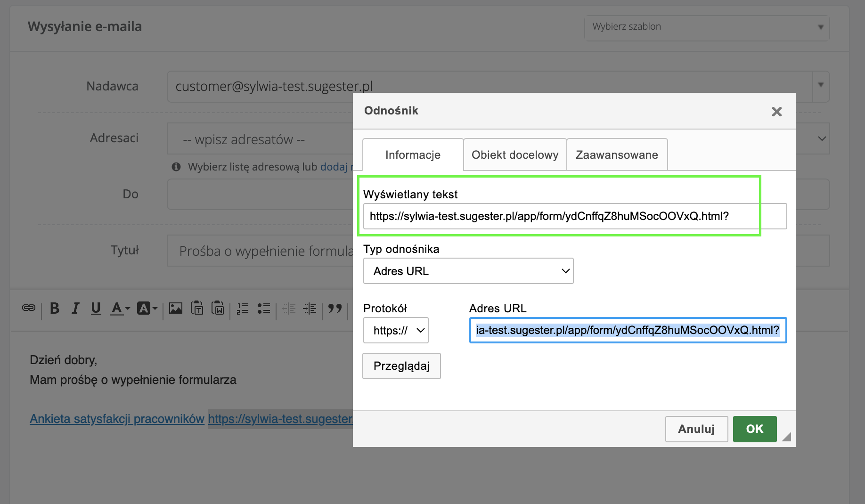Toggle bold formatting

point(55,309)
